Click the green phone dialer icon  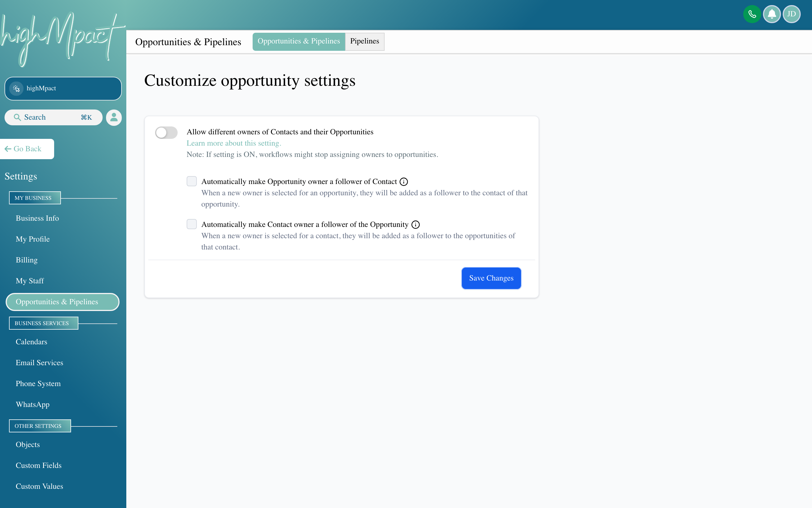tap(752, 14)
